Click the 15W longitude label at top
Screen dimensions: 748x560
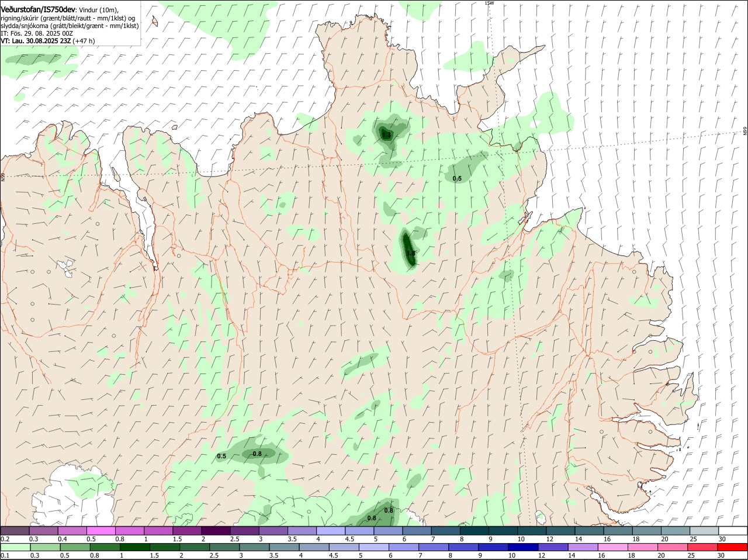(489, 3)
